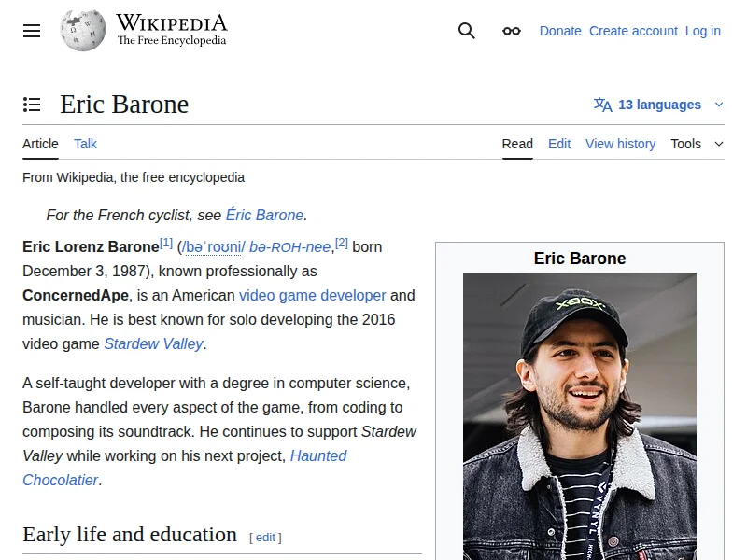Select the Article tab
Viewport: 747px width, 560px height.
tap(40, 144)
